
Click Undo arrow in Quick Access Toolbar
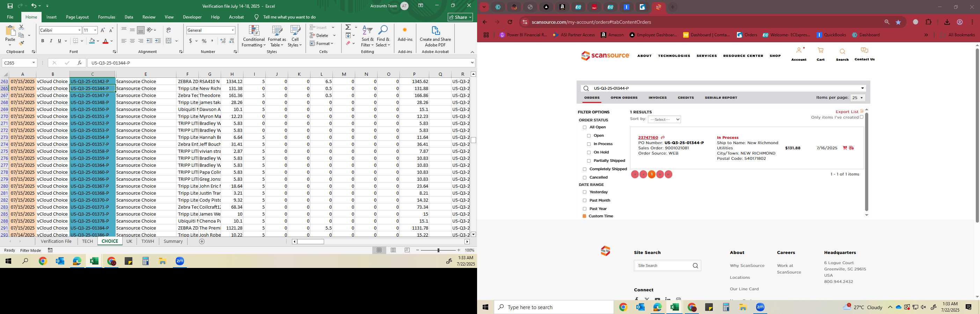coord(34,6)
